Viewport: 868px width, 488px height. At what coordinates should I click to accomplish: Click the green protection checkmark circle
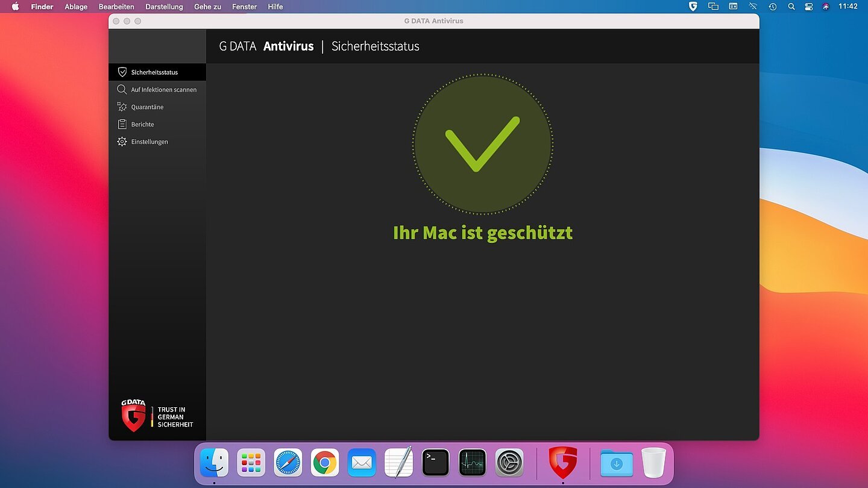482,144
